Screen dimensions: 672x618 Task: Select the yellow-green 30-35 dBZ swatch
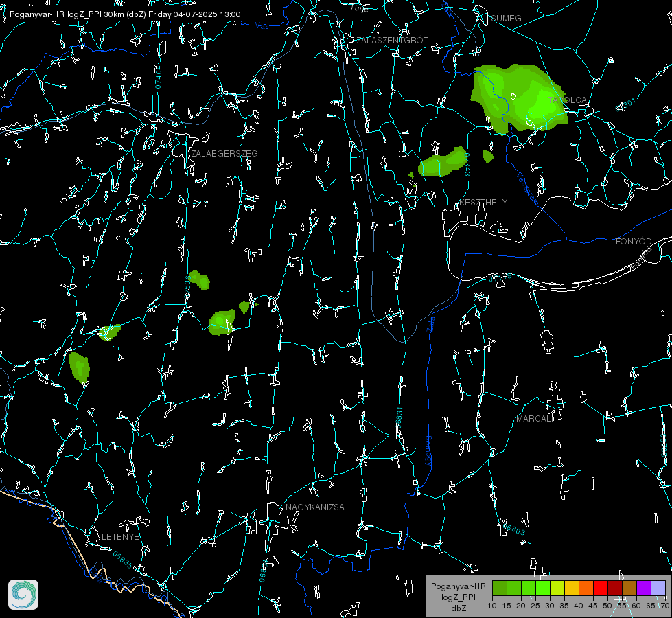(557, 588)
